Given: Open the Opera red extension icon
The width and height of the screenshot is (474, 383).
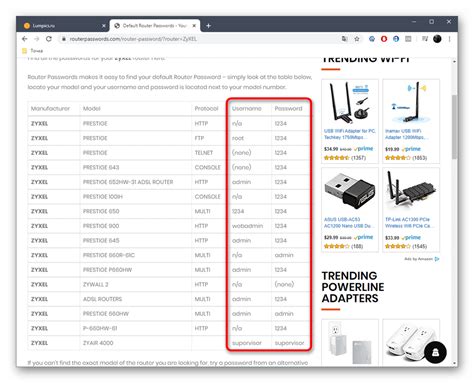Looking at the screenshot, I should coord(384,39).
